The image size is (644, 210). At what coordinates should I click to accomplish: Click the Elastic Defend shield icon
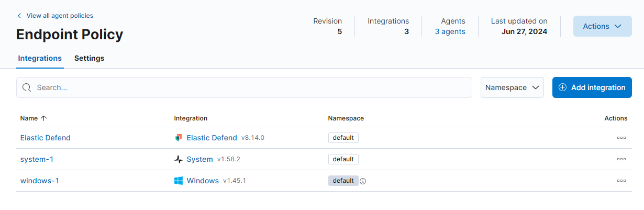click(x=179, y=138)
